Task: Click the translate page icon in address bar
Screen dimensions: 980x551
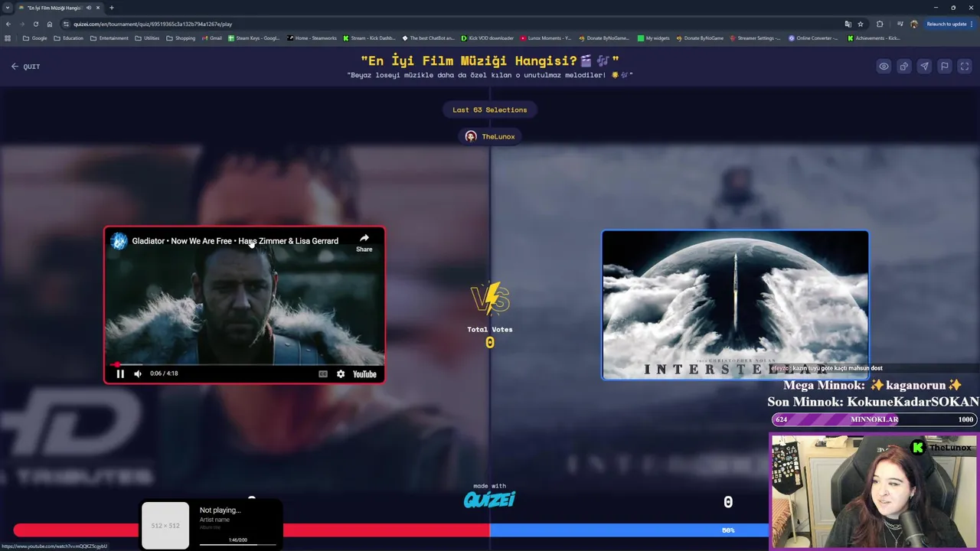Action: [x=848, y=24]
